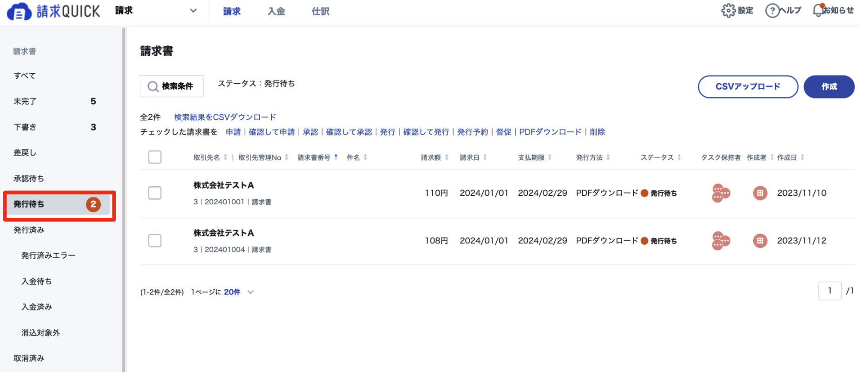Image resolution: width=868 pixels, height=372 pixels.
Task: Click the 確認して発行 link
Action: [426, 132]
